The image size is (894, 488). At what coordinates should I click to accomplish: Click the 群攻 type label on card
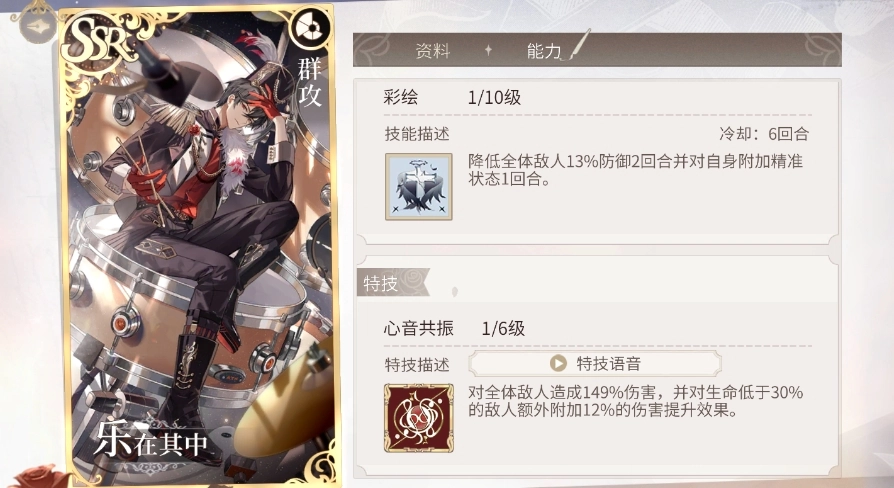pos(310,83)
